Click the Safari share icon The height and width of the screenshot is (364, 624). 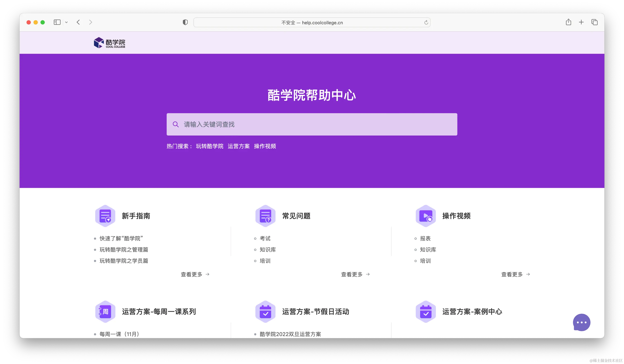point(568,22)
